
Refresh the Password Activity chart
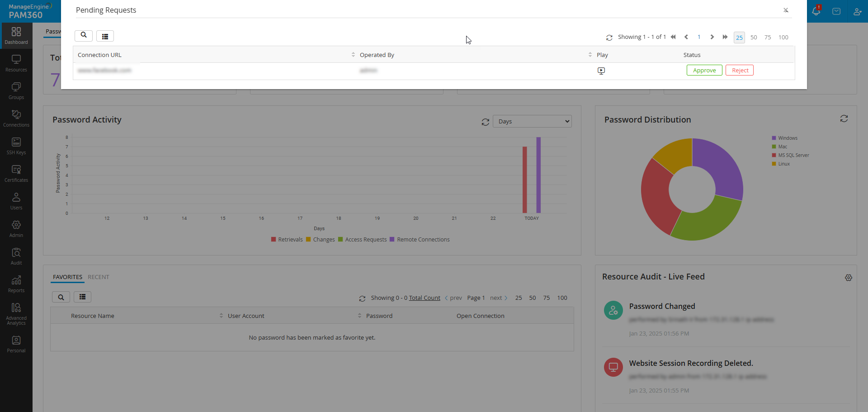click(486, 122)
